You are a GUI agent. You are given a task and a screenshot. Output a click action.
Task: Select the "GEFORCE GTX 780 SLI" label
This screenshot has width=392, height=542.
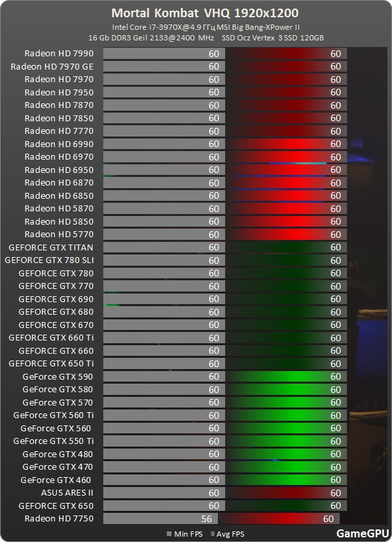[49, 260]
